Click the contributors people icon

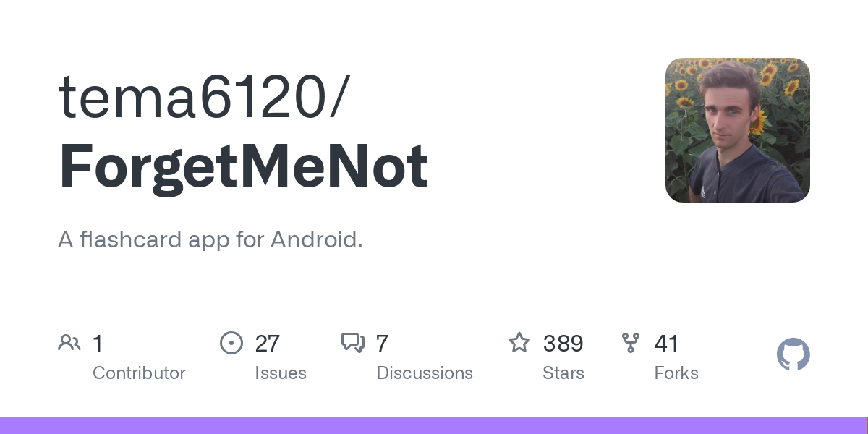click(x=69, y=343)
